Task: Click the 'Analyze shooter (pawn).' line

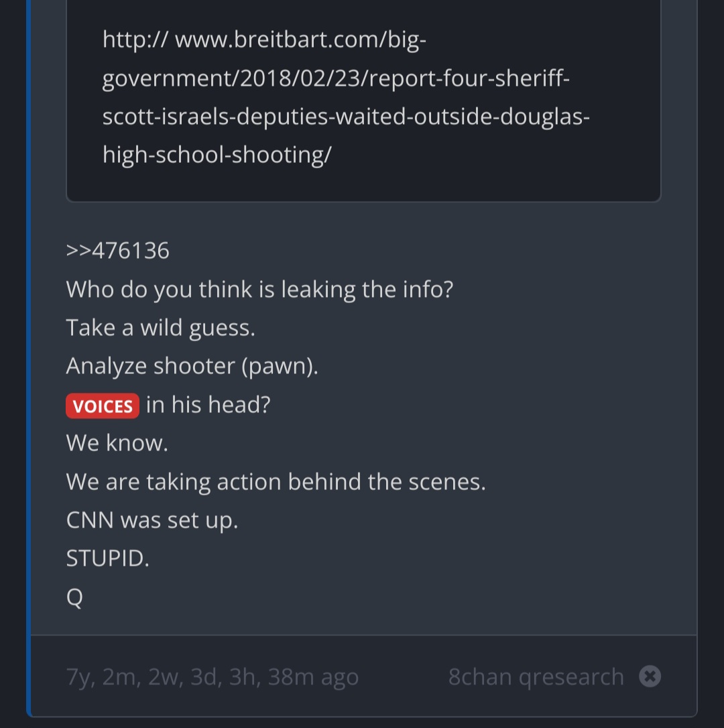Action: [192, 366]
